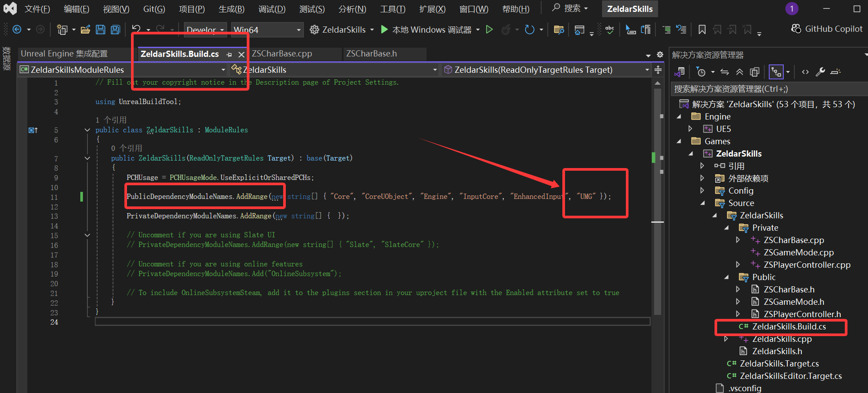Screen dimensions: 868x393
Task: Open the ZeldarSkillsModuleRules scope dropdown
Action: coord(123,70)
